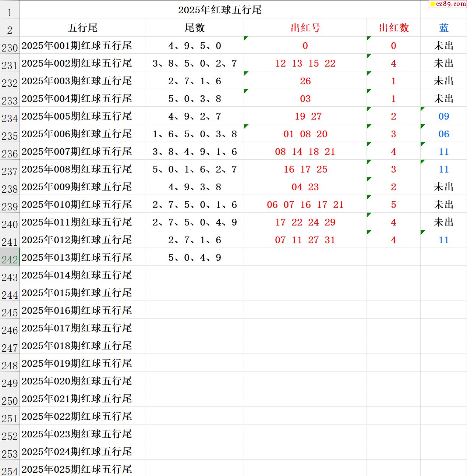Select the red 出红数 header cell

[x=393, y=28]
